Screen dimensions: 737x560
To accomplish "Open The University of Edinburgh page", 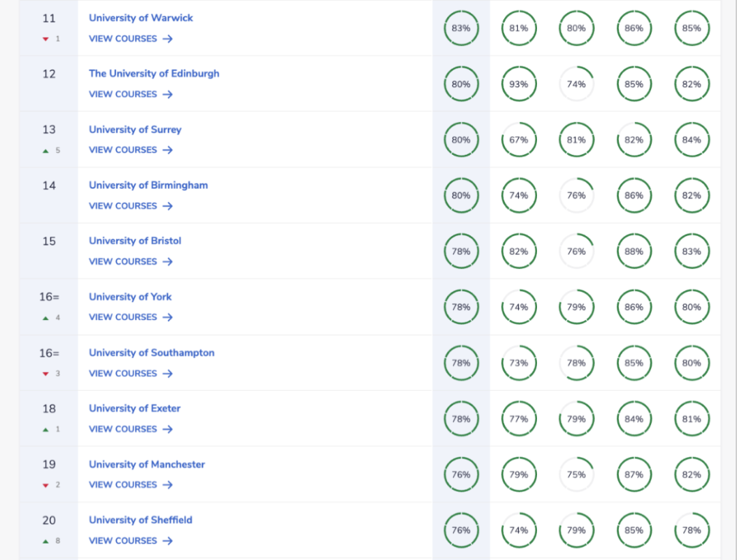I will tap(154, 74).
